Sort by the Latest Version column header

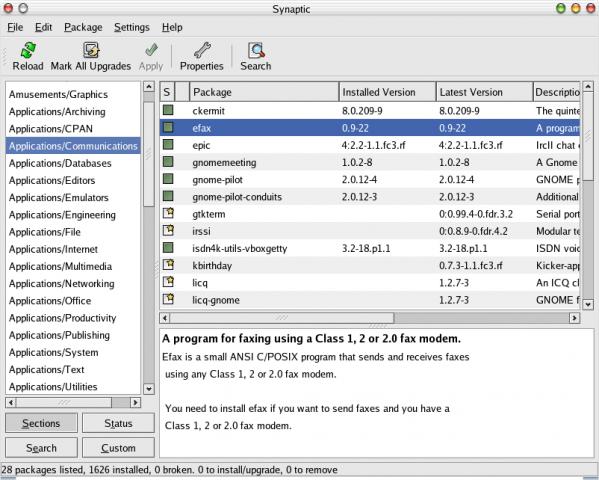pos(484,92)
